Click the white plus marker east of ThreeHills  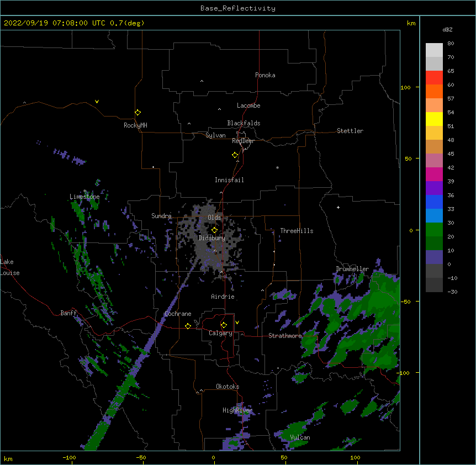tap(338, 207)
